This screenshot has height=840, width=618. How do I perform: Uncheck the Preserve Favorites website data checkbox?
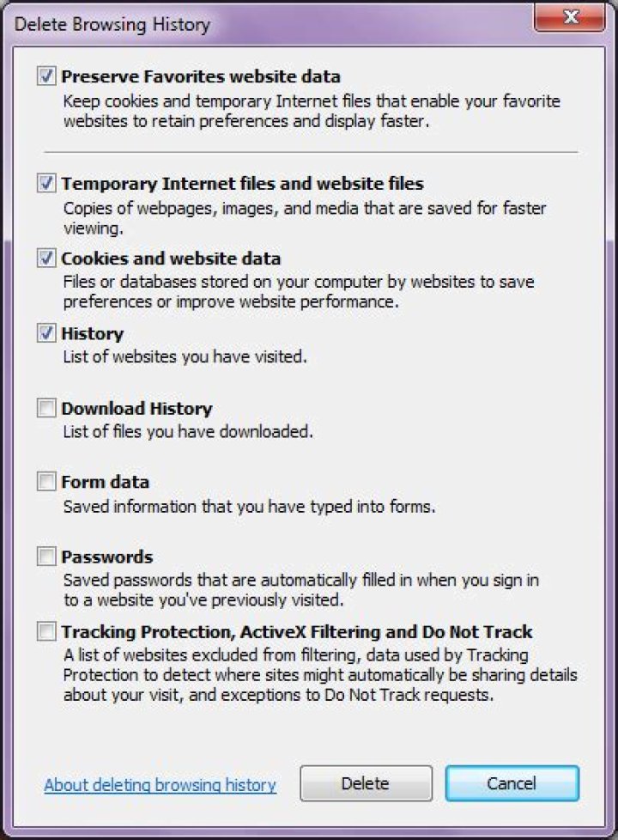[47, 76]
